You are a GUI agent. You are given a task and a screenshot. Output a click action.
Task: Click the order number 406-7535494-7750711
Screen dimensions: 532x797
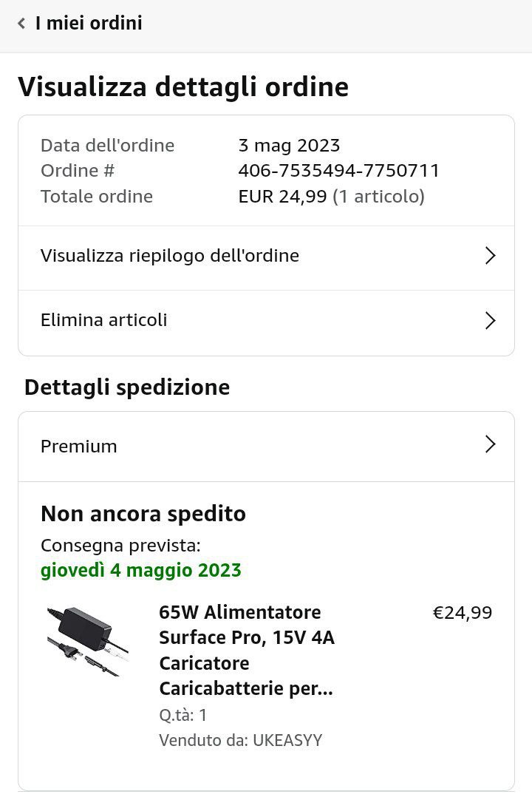coord(338,171)
